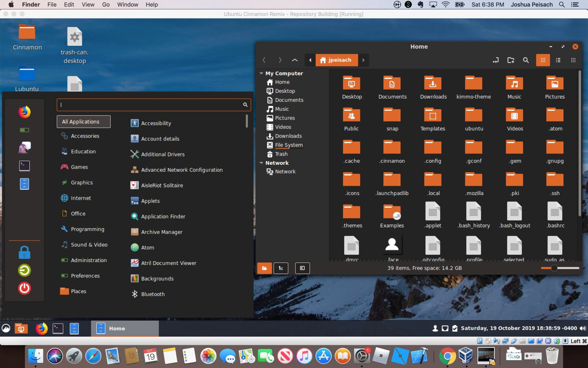Open the macOS Finder Go menu
This screenshot has height=368, width=588.
[106, 5]
